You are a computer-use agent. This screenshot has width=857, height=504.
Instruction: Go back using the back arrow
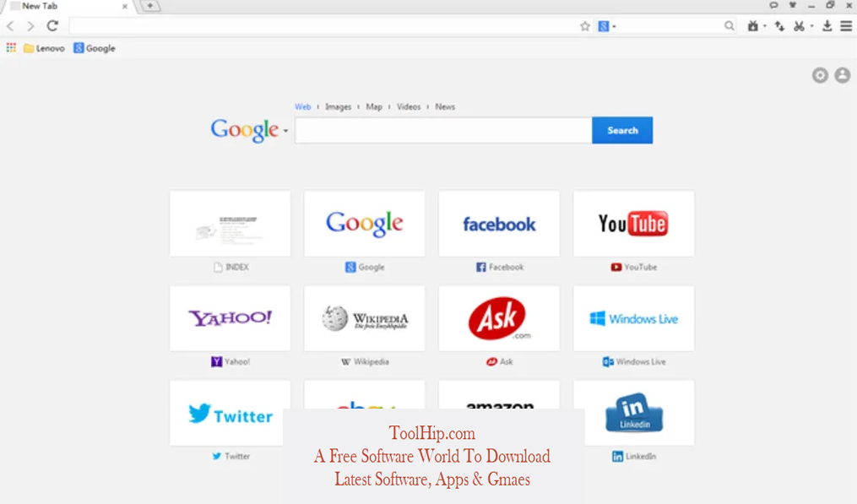pos(10,25)
